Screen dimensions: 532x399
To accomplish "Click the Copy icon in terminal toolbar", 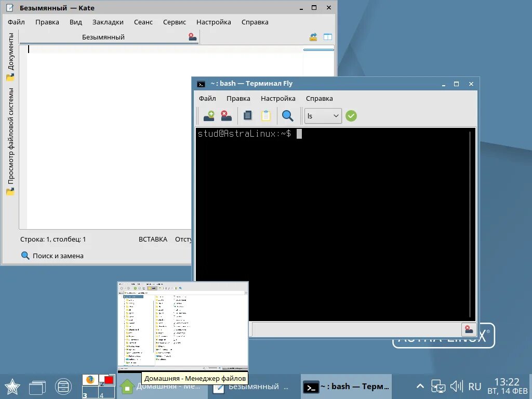I will (248, 116).
